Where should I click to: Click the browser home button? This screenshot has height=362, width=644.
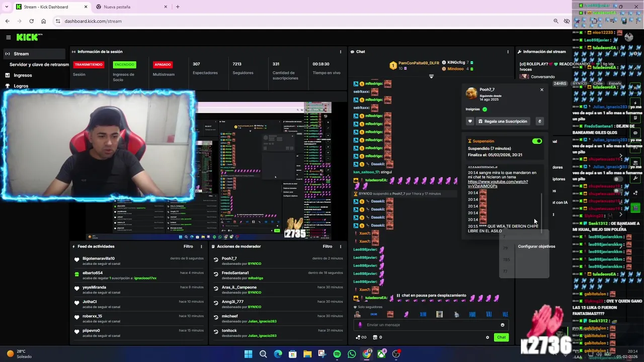pos(43,21)
